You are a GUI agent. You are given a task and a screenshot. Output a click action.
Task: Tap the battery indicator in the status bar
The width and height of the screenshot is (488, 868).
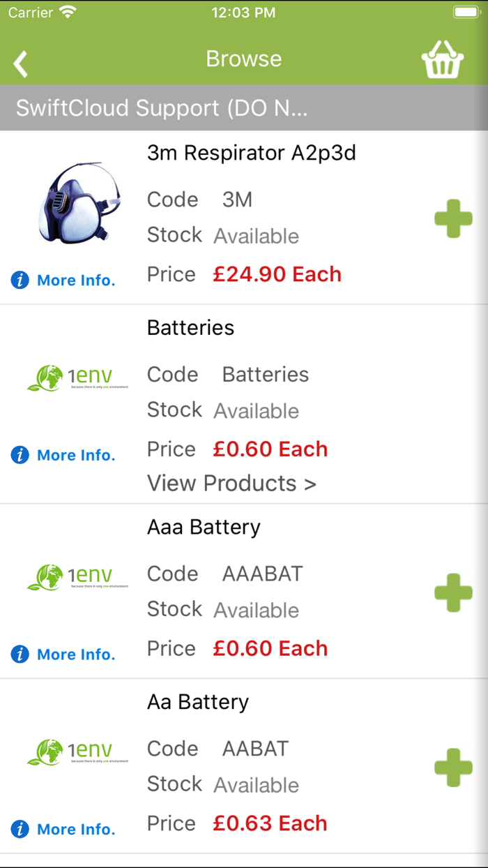click(x=466, y=11)
